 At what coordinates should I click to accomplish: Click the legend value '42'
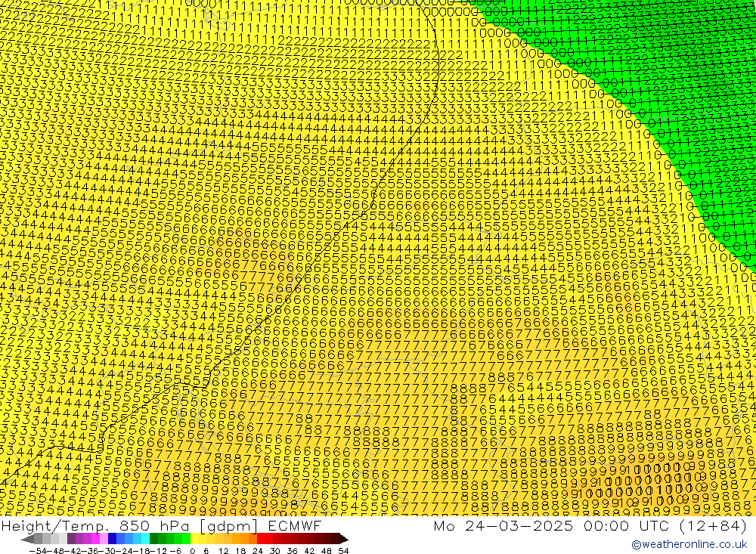309,551
